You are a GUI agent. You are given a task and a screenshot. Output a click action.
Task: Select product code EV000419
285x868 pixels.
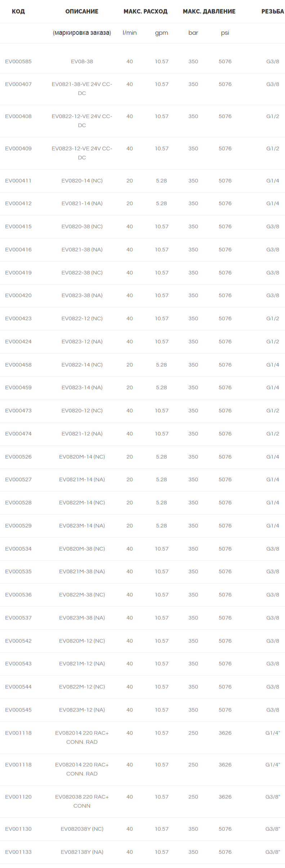(18, 273)
